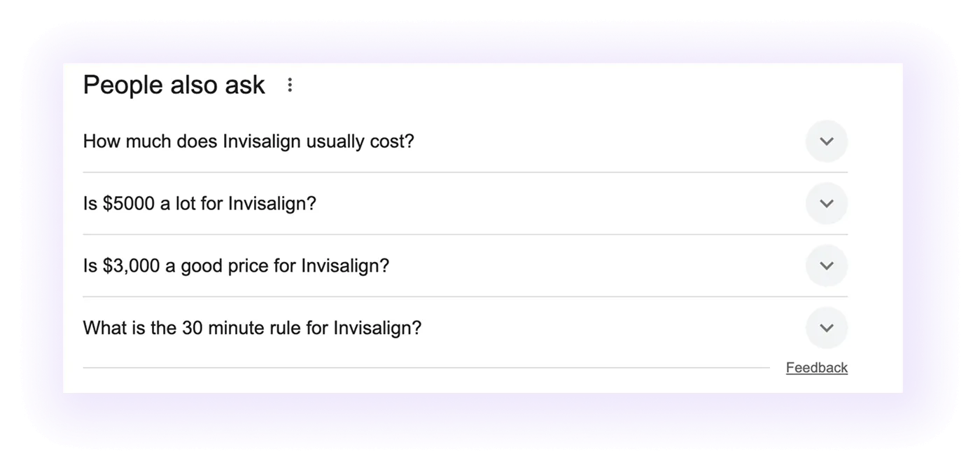Reveal details of the Invisalign pricing question

(827, 141)
